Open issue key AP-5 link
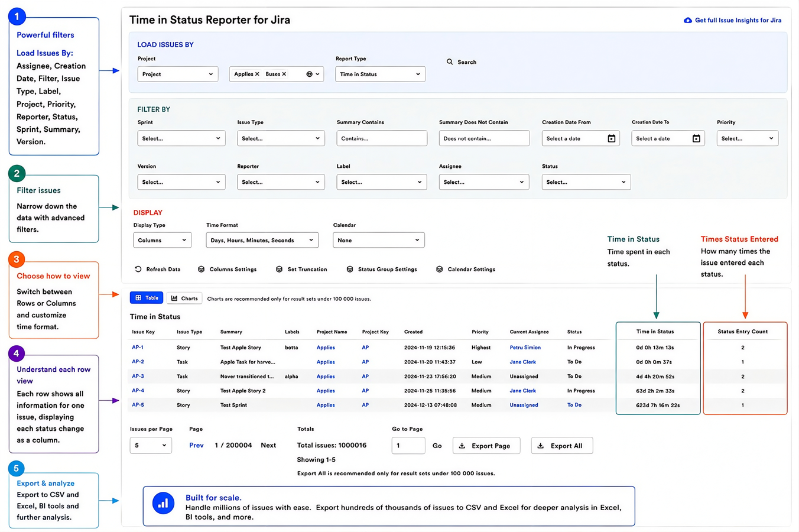Image resolution: width=799 pixels, height=532 pixels. point(138,405)
